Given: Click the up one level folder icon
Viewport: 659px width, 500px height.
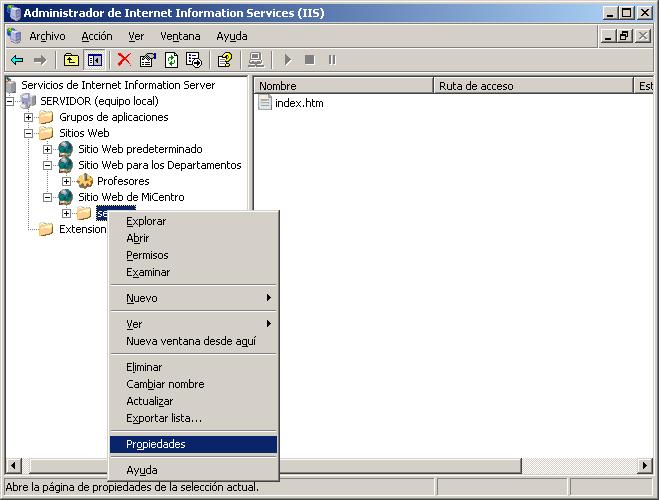Looking at the screenshot, I should coord(71,60).
